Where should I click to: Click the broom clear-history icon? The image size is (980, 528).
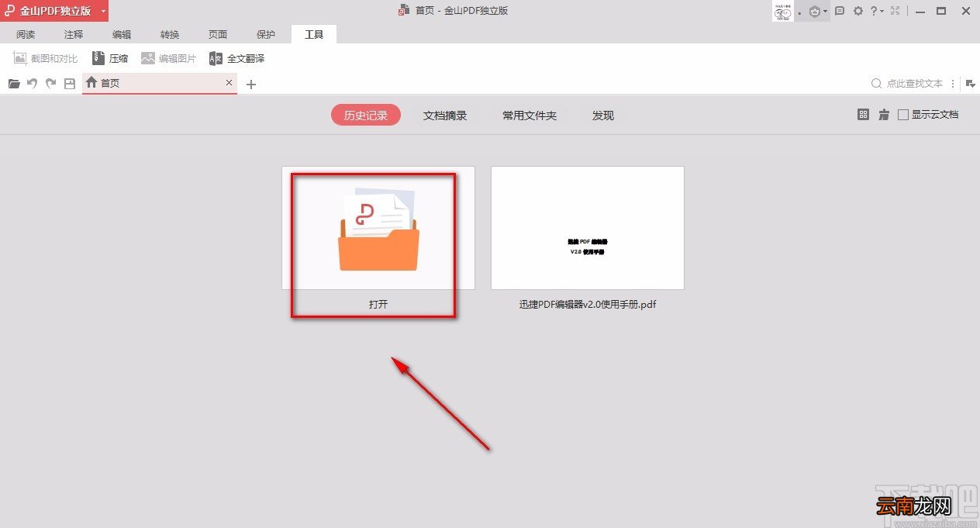[x=884, y=115]
